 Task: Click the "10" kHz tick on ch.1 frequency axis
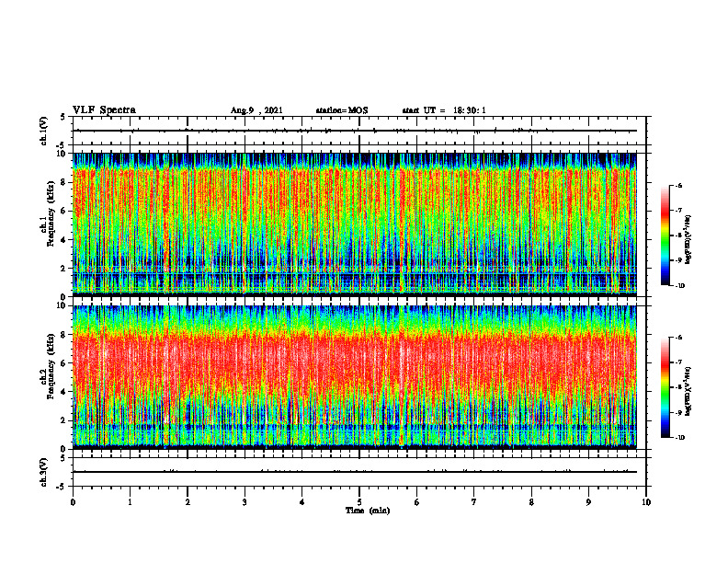[x=62, y=154]
